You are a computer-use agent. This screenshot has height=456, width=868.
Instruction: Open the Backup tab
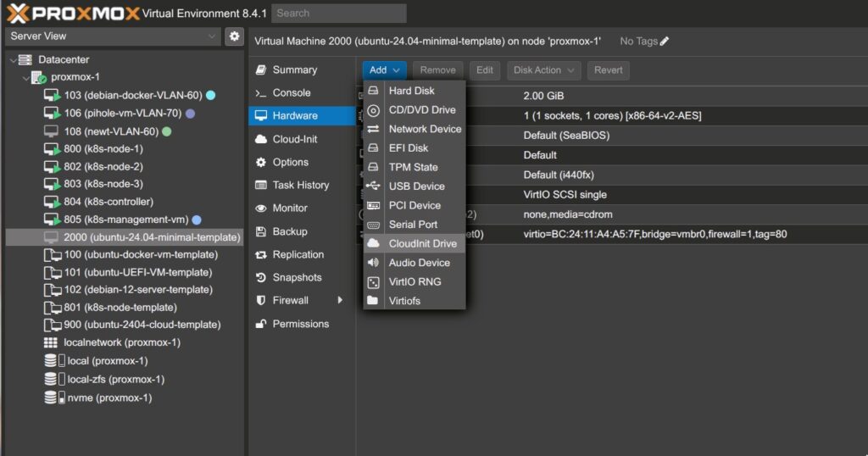click(x=302, y=231)
